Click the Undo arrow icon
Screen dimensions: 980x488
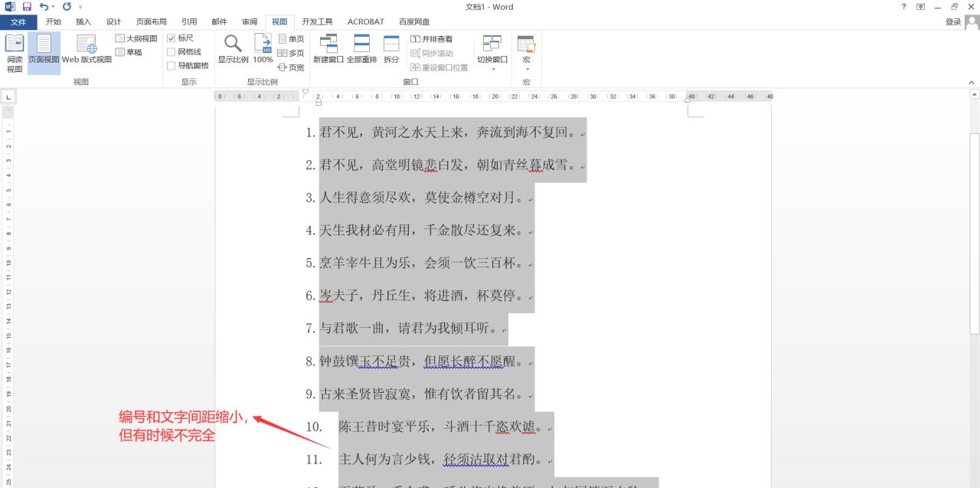(43, 7)
